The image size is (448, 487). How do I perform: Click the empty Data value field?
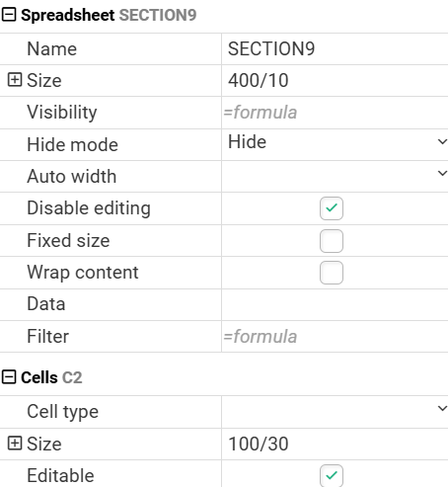[x=335, y=304]
